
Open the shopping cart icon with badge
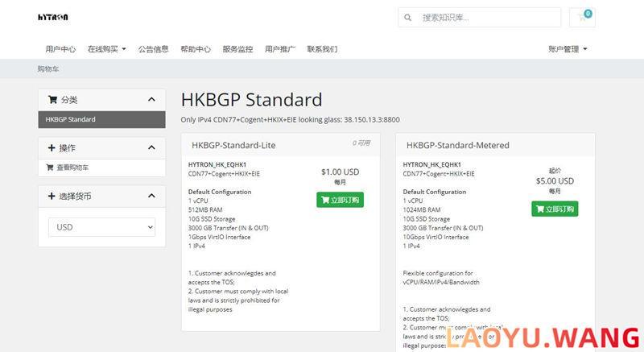(x=582, y=17)
